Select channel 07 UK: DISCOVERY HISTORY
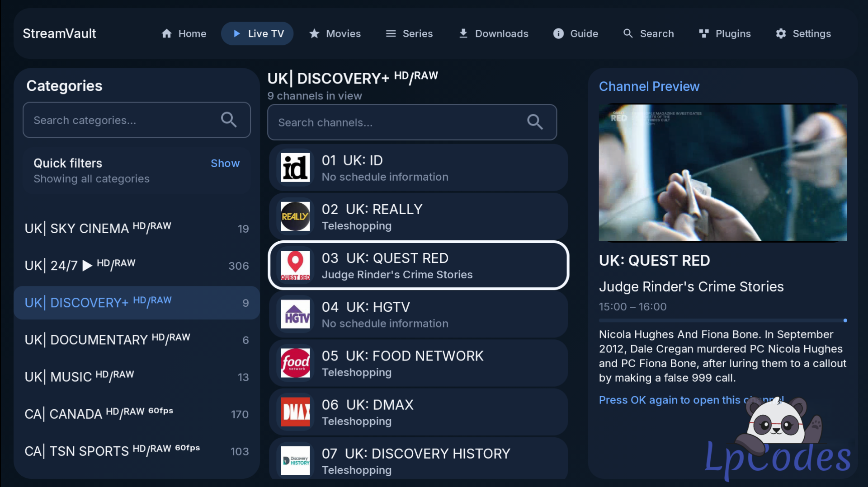The image size is (868, 487). 418,459
